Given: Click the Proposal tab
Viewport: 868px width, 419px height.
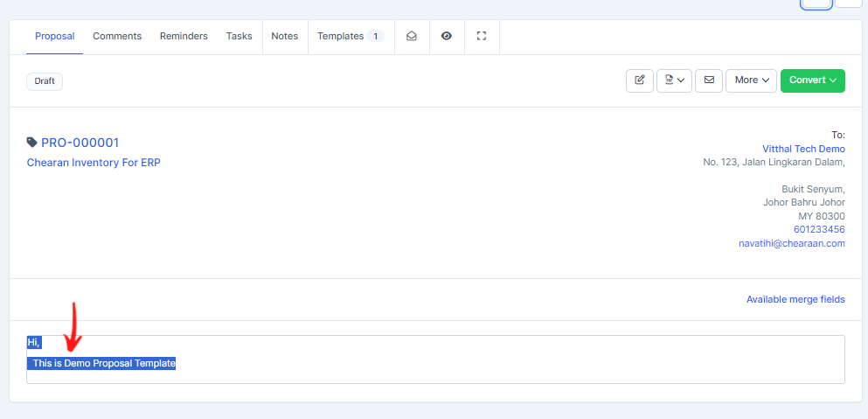Looking at the screenshot, I should [x=54, y=37].
